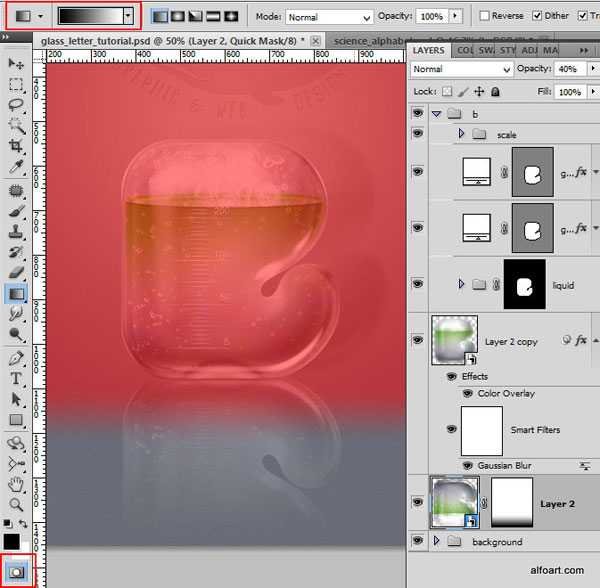Choose Linear Gradient style
Screen dimensions: 600x588
(x=160, y=16)
